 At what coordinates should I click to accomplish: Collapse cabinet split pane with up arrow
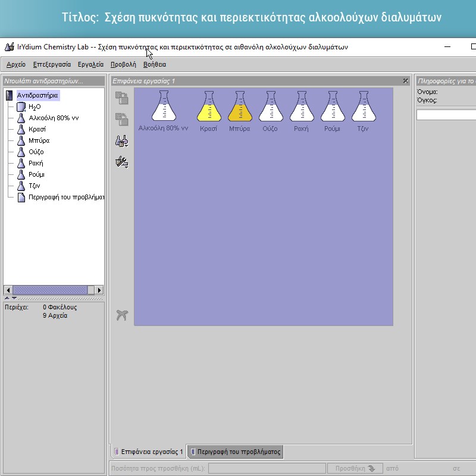pyautogui.click(x=7, y=298)
